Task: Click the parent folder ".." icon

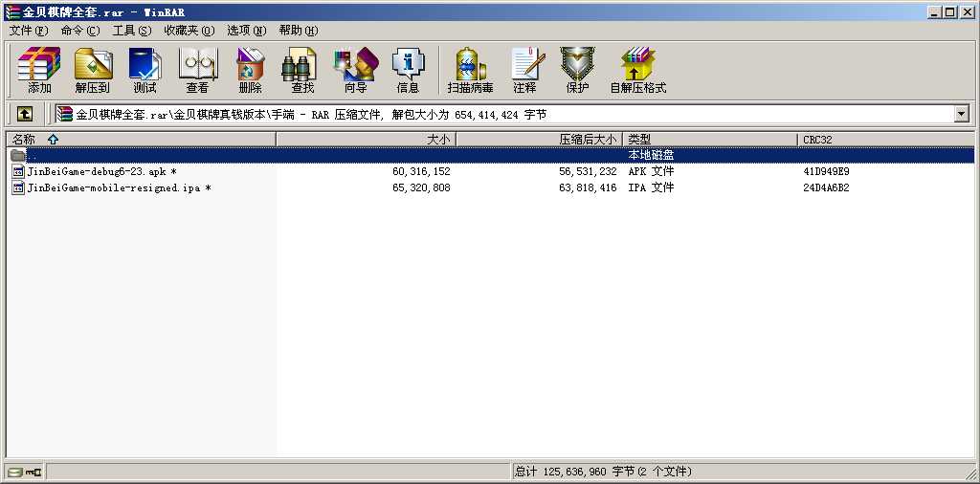Action: click(18, 155)
